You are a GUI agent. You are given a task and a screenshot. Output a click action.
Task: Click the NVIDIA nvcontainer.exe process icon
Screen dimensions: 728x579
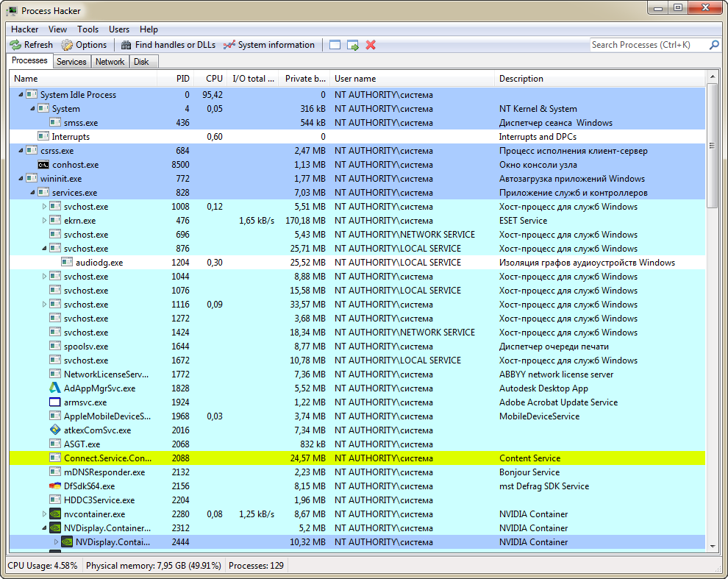(x=55, y=514)
